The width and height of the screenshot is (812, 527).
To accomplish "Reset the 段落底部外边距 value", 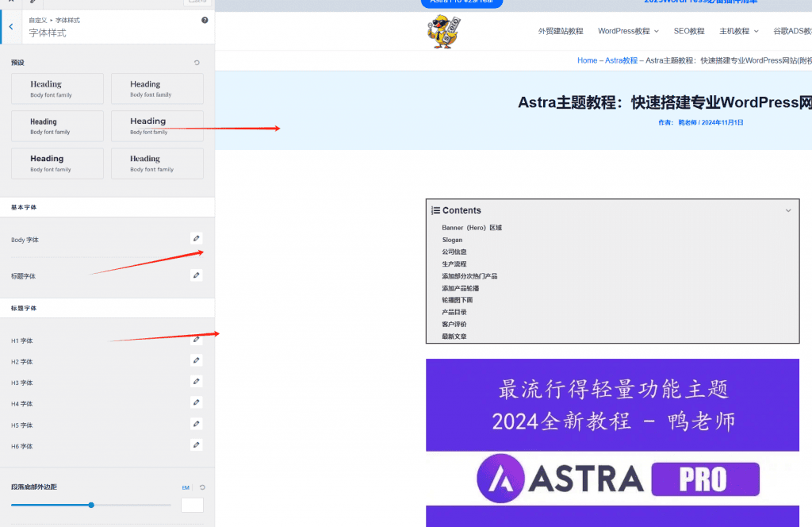I will tap(202, 487).
